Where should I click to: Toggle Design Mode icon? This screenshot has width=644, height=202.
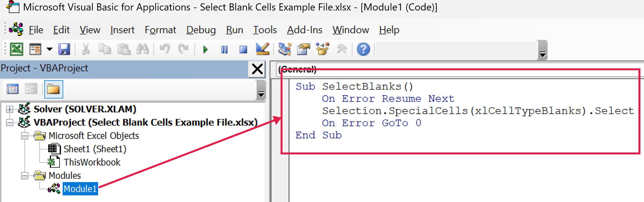pos(262,49)
